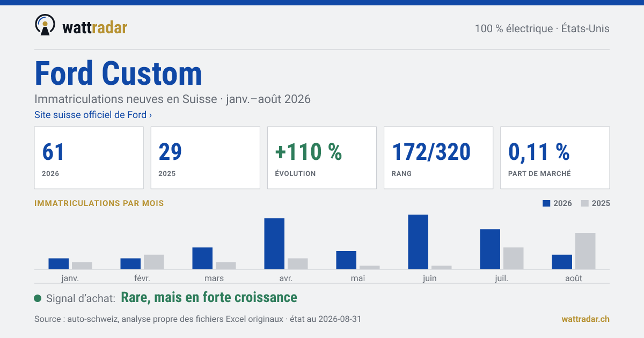Click the blue 2026 bar for mai

coord(346,260)
